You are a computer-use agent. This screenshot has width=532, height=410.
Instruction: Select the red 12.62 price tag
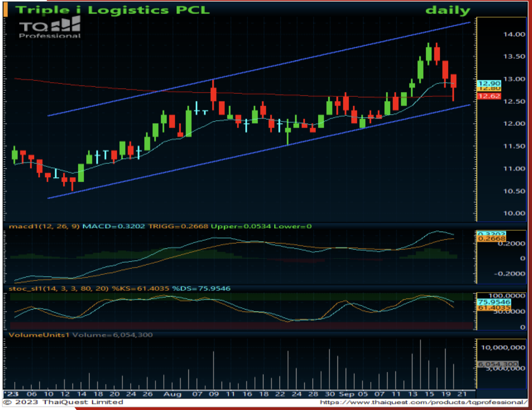[x=489, y=96]
